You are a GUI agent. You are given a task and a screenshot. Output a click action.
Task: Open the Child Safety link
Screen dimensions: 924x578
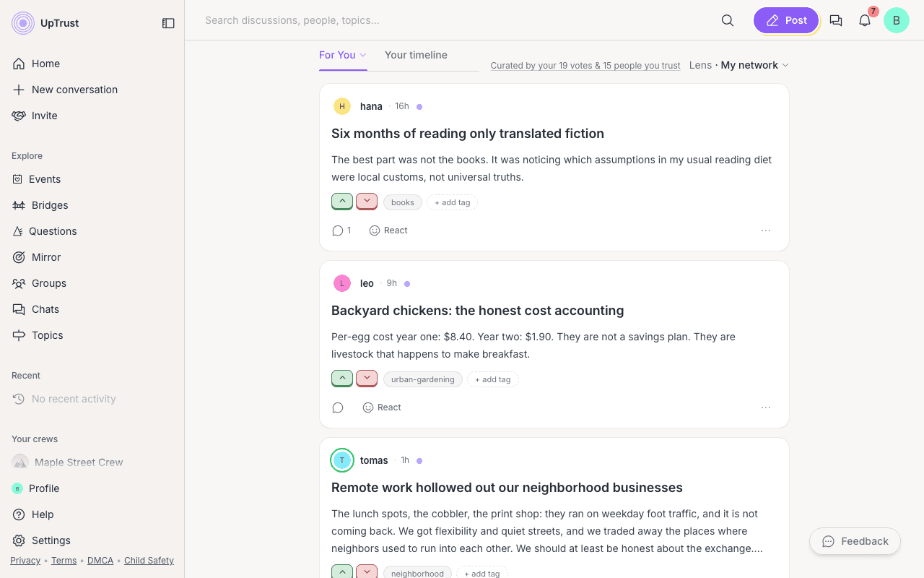click(149, 561)
